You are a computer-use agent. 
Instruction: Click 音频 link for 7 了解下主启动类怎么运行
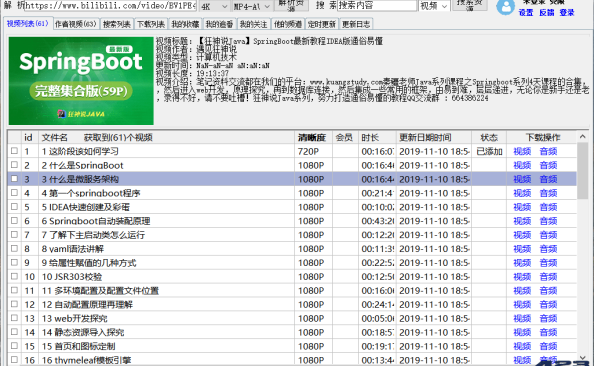[x=548, y=235]
